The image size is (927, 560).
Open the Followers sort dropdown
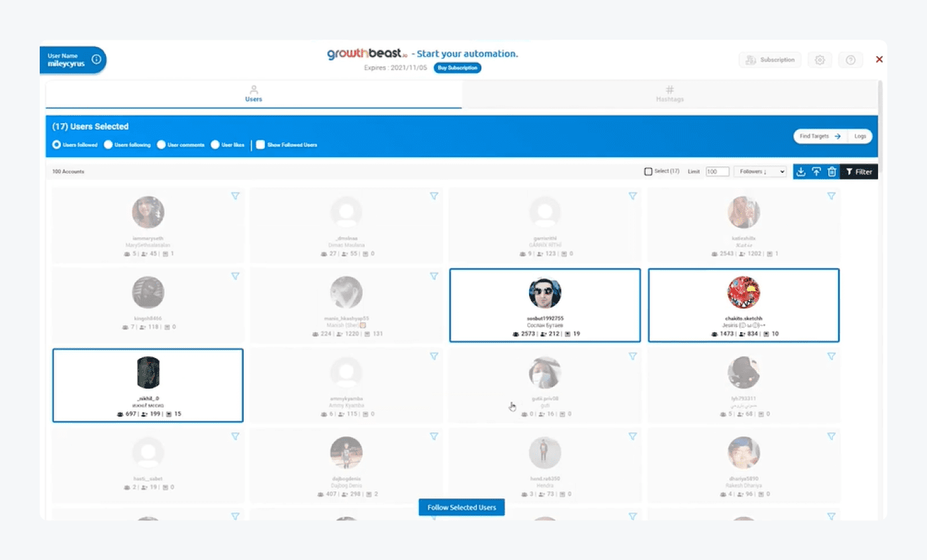tap(759, 172)
